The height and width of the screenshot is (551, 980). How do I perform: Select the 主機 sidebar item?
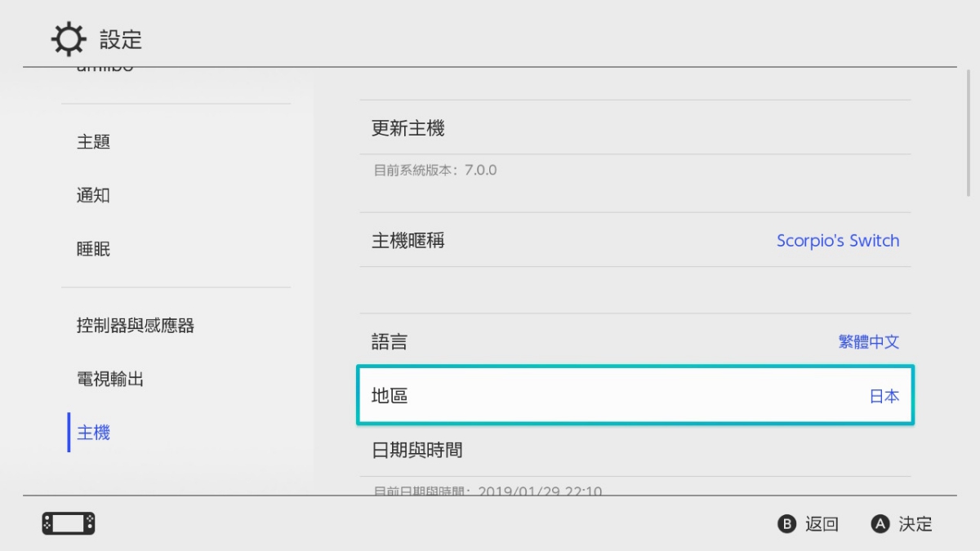click(x=94, y=433)
